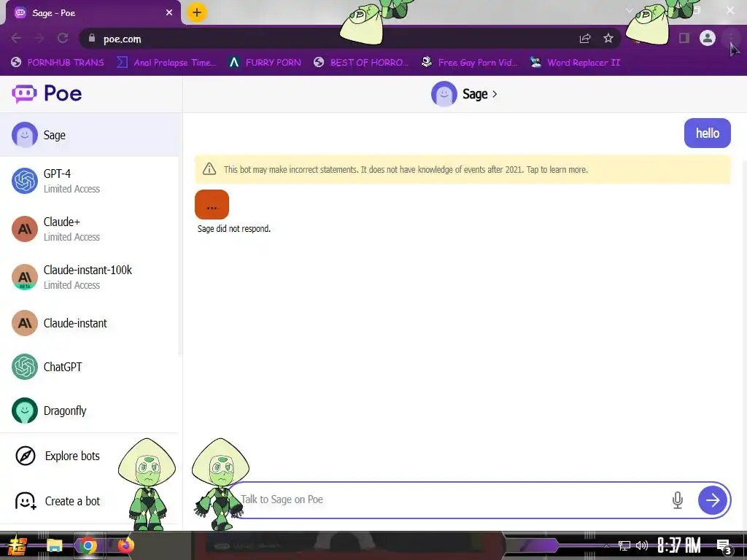This screenshot has height=560, width=747.
Task: Click the share page icon
Action: pos(585,39)
